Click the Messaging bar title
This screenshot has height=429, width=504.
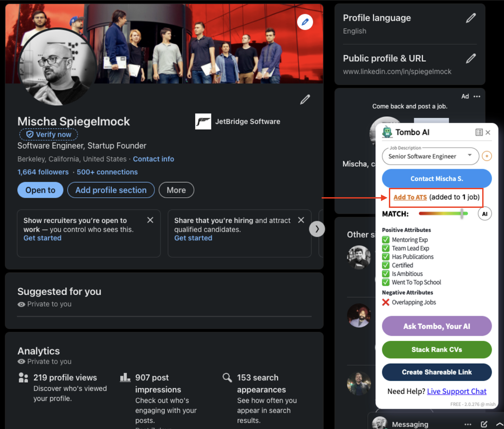click(410, 424)
